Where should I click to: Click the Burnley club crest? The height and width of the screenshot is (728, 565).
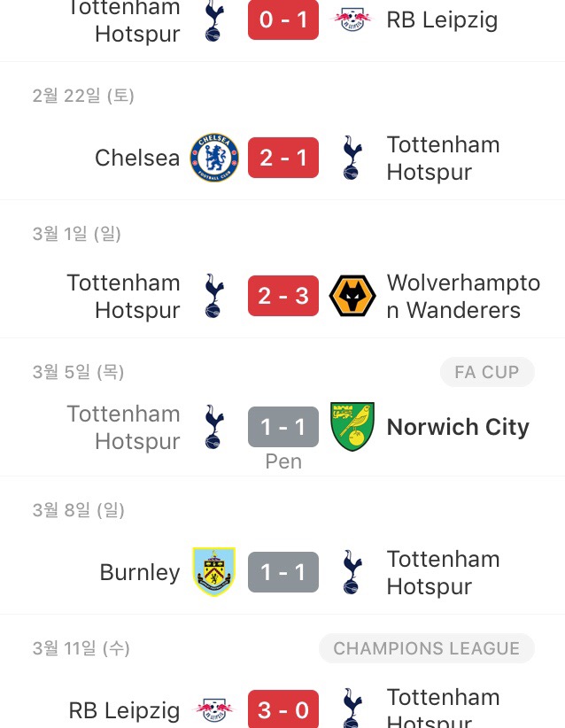pos(214,572)
